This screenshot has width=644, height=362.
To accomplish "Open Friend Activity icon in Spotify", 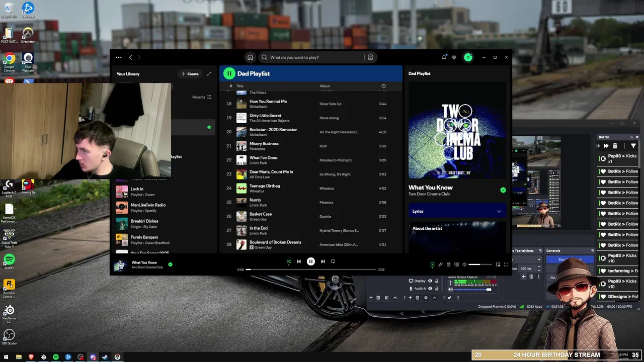I will click(x=454, y=57).
